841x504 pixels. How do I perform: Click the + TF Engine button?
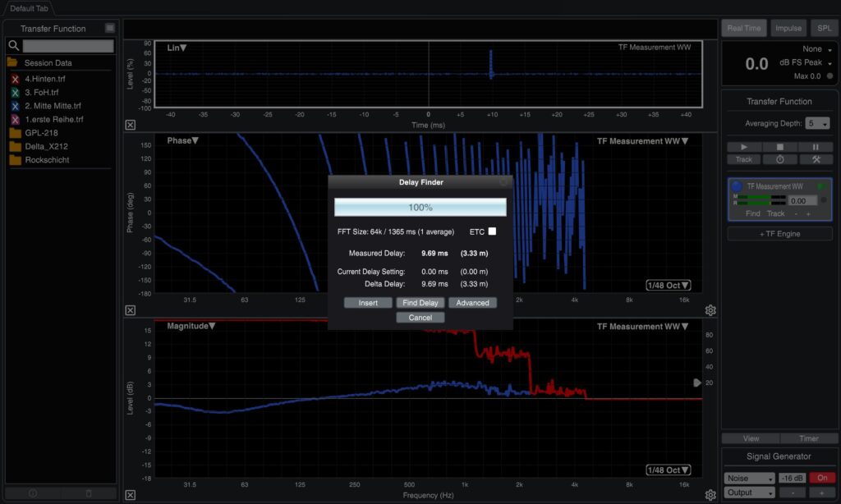(x=779, y=234)
